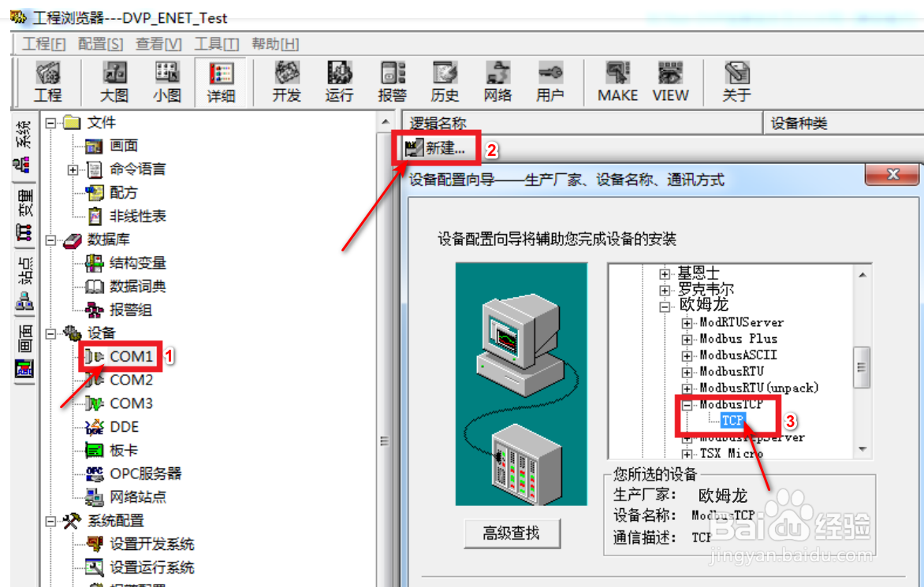Open the 开发 development tool

click(287, 82)
